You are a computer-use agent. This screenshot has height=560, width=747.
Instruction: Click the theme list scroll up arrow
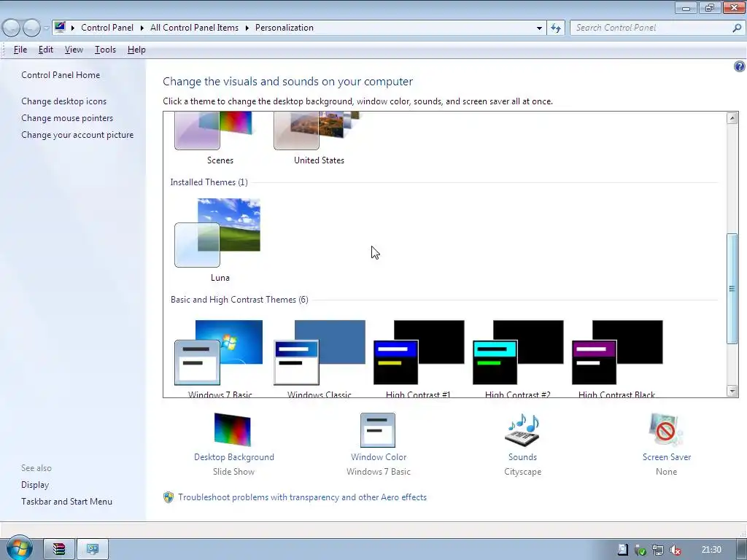click(732, 118)
